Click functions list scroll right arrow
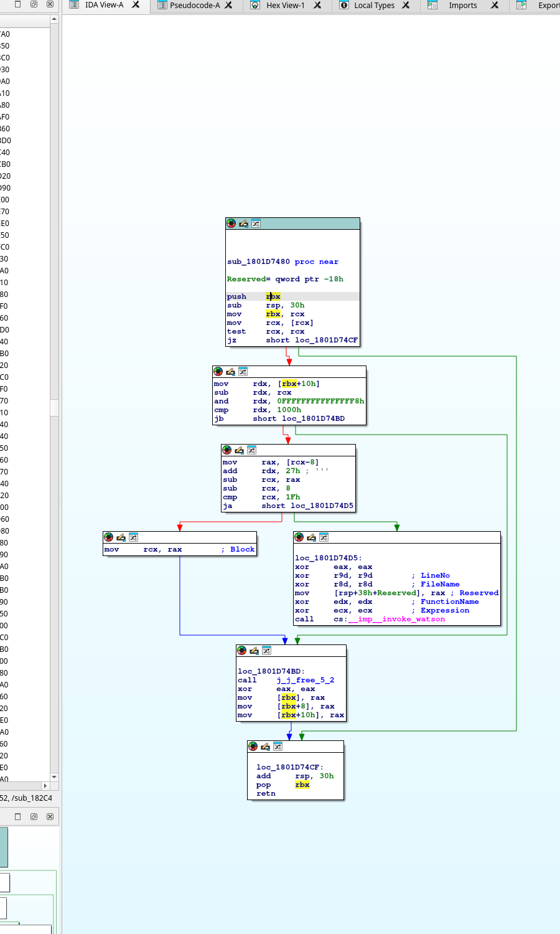 point(45,786)
